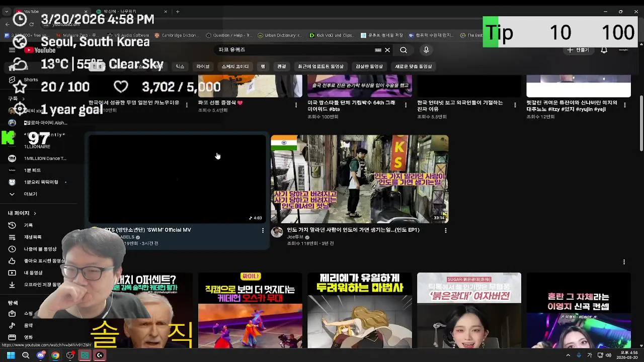Open more options for 류진이와 itzy short
644x362 pixels.
tap(625, 105)
